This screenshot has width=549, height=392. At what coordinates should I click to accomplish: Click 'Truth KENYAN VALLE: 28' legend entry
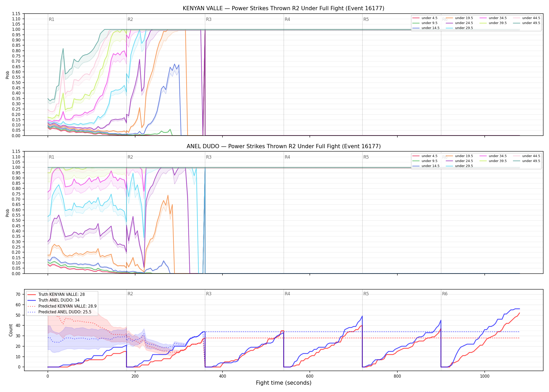[56, 295]
